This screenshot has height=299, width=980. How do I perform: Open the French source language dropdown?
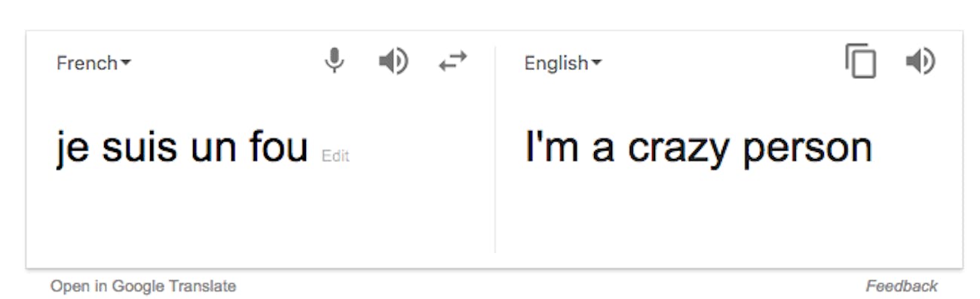pos(93,63)
